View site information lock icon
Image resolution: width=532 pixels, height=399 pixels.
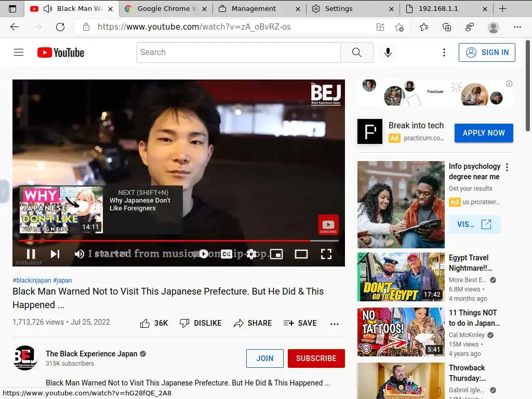pyautogui.click(x=86, y=27)
